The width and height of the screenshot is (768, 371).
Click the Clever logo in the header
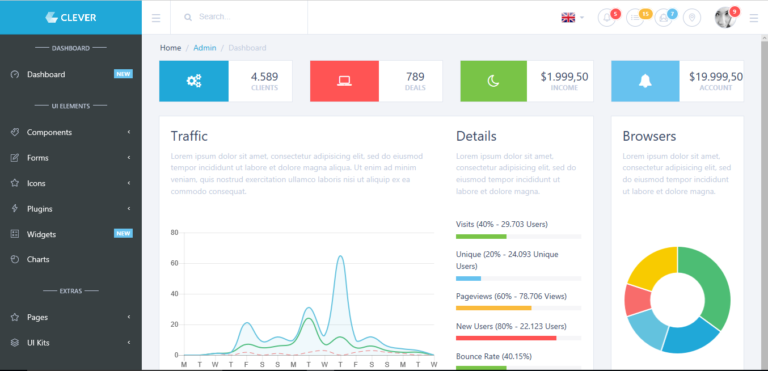71,18
